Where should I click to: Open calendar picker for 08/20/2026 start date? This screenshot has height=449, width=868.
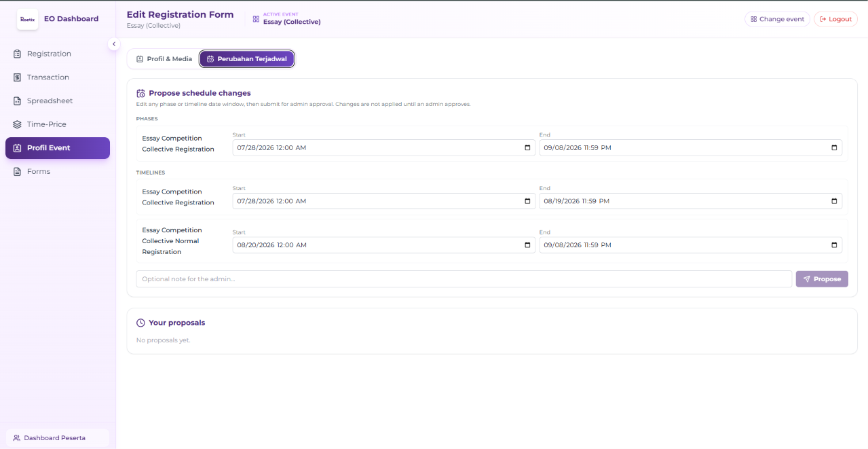coord(527,245)
